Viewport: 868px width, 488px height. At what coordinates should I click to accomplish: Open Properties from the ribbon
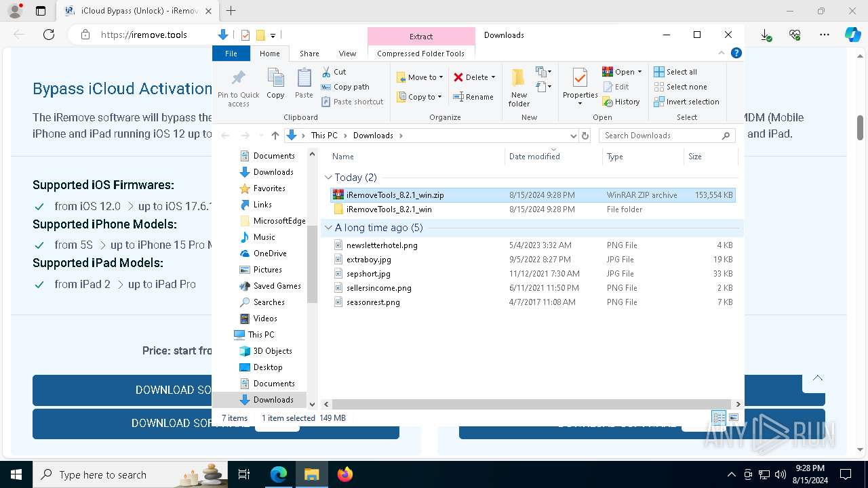(580, 86)
